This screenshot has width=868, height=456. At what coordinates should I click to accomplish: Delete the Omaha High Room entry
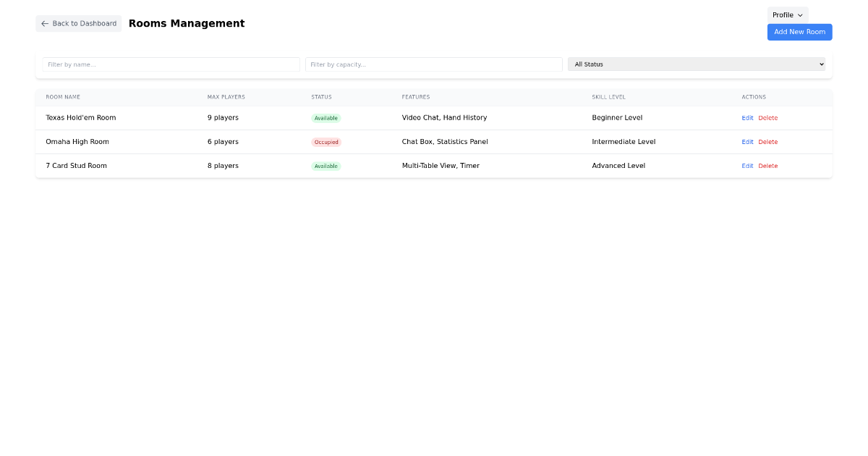point(768,142)
